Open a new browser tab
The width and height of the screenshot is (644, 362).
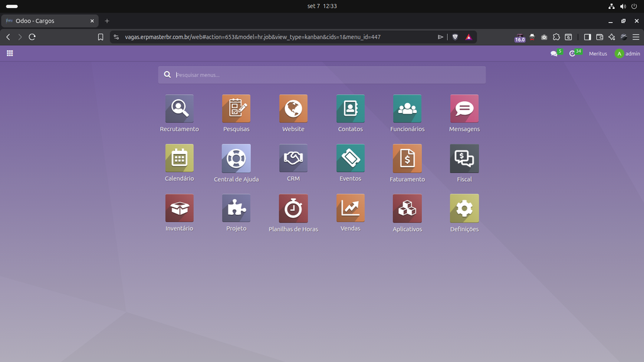pos(107,21)
